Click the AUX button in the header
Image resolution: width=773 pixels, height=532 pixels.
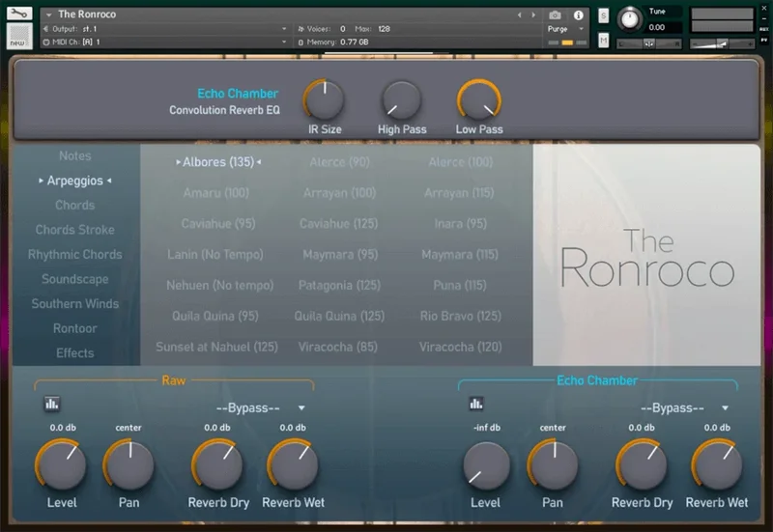tap(764, 29)
